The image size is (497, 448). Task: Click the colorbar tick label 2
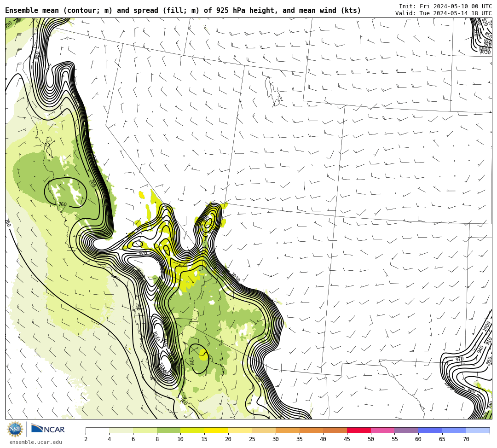(86, 439)
